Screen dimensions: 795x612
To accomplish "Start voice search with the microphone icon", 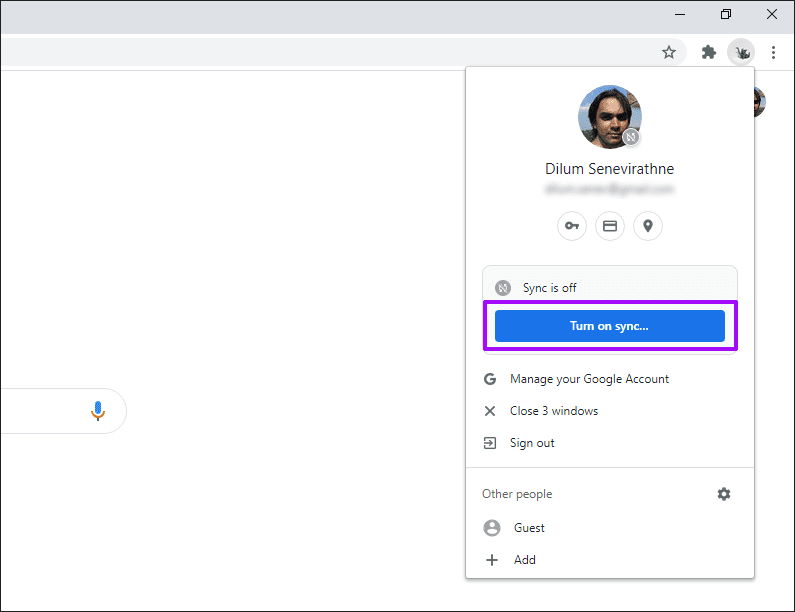I will click(98, 411).
